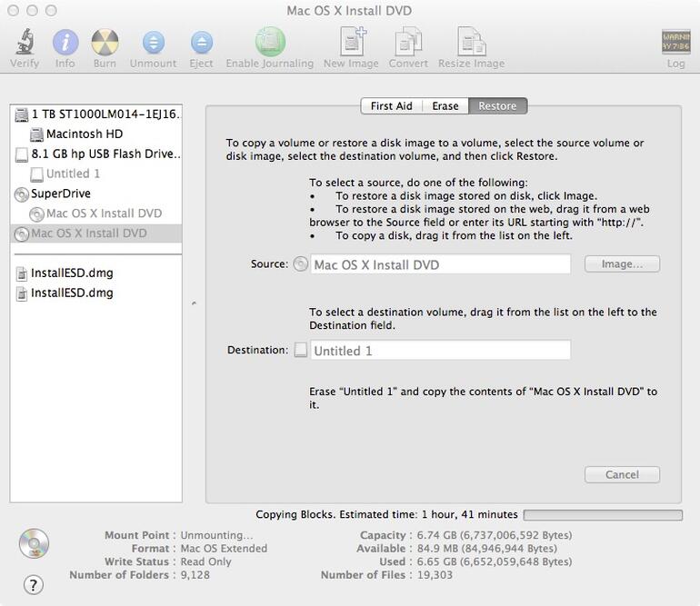Click the drive icon beside the Destination field
This screenshot has width=700, height=606.
[x=300, y=350]
